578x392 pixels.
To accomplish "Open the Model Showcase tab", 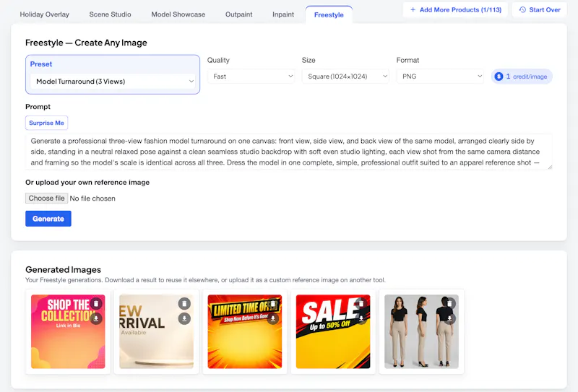I will [x=178, y=14].
